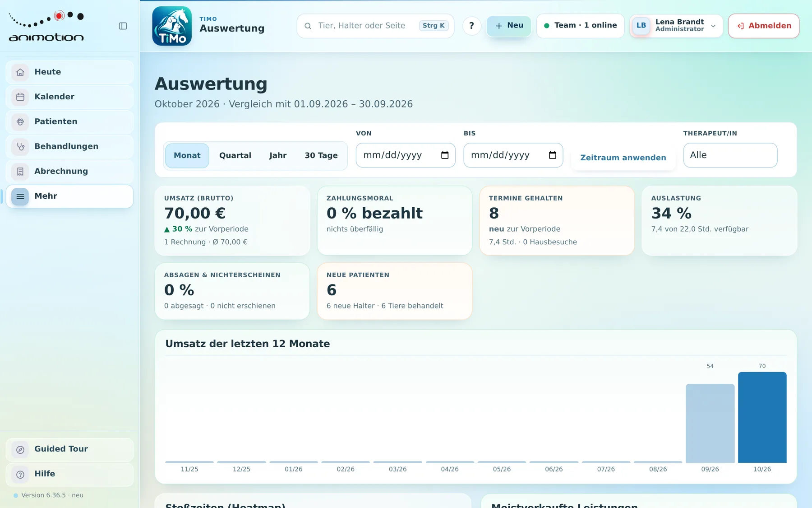
Task: Click the 09/26 revenue bar
Action: pos(710,423)
